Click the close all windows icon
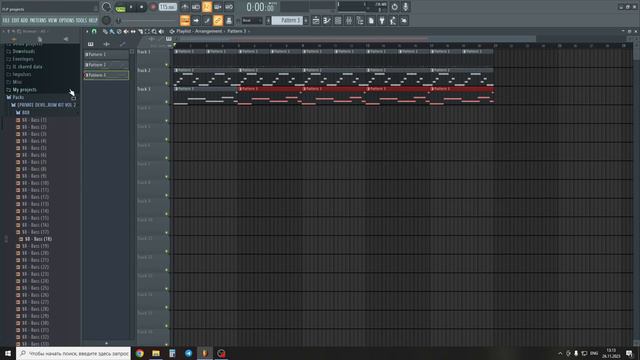 click(404, 20)
